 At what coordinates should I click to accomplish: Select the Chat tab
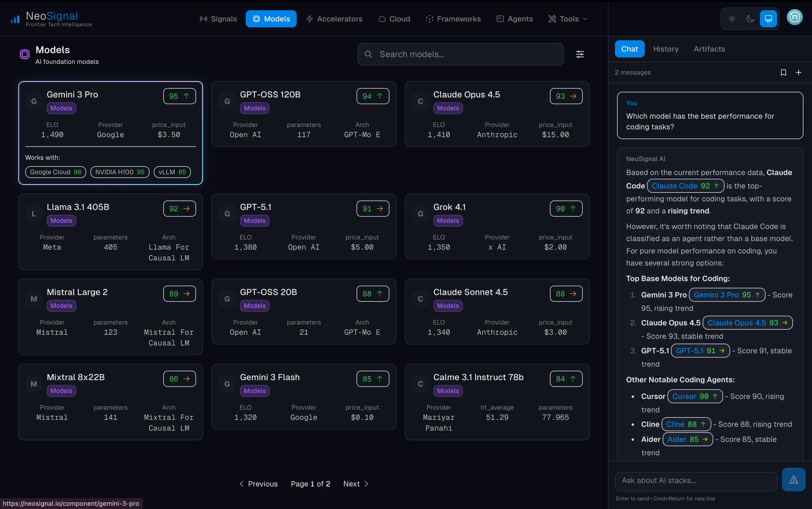click(x=629, y=49)
